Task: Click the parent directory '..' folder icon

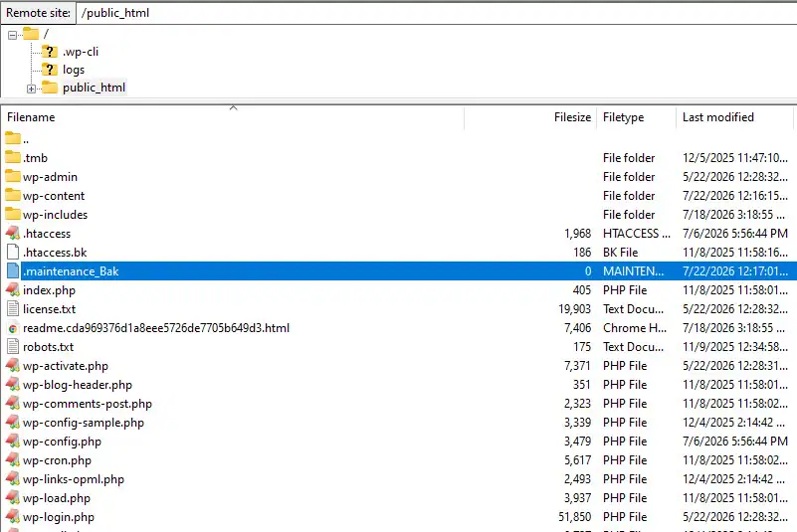Action: tap(13, 138)
